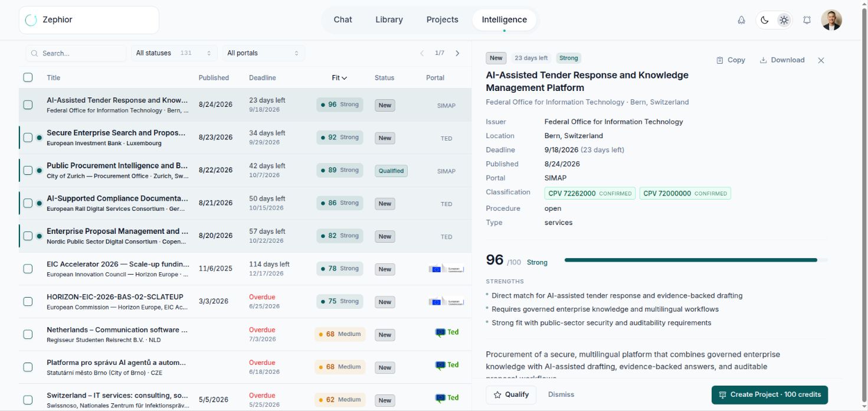Image resolution: width=868 pixels, height=411 pixels.
Task: Open the Intelligence tab
Action: [x=505, y=19]
